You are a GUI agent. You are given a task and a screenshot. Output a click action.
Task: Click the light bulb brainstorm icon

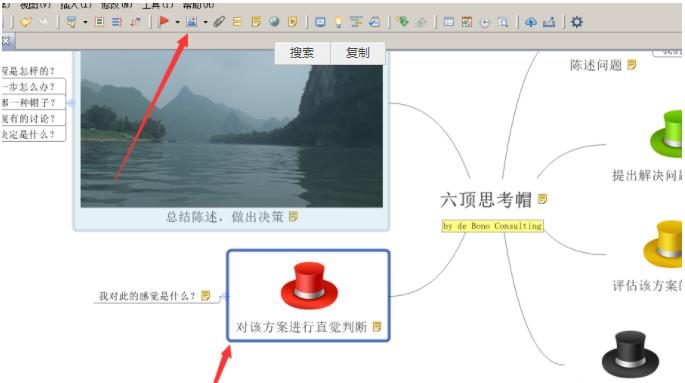click(x=338, y=22)
